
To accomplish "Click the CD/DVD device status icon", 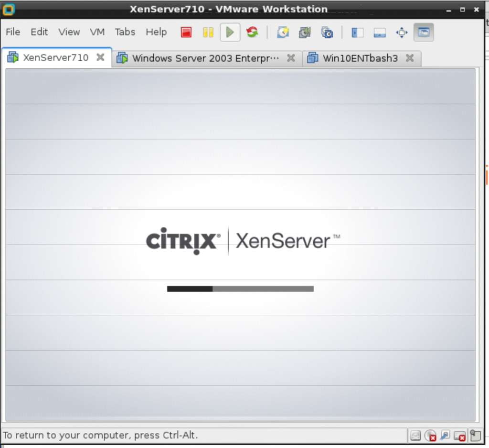I will (430, 435).
